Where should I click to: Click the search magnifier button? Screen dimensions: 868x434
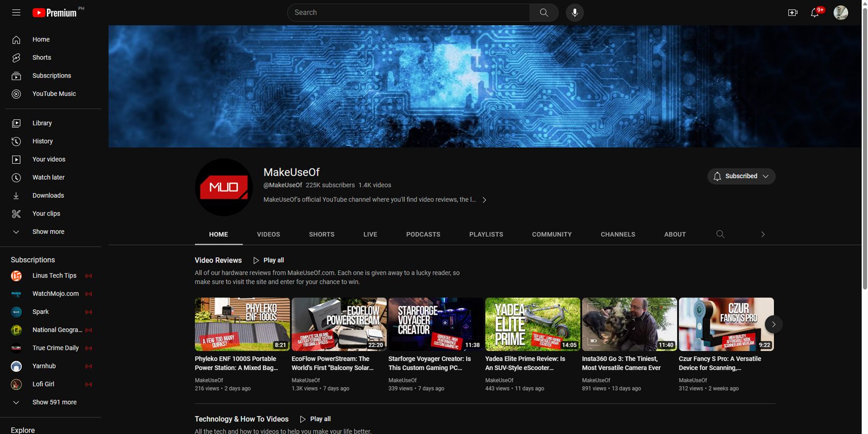544,12
